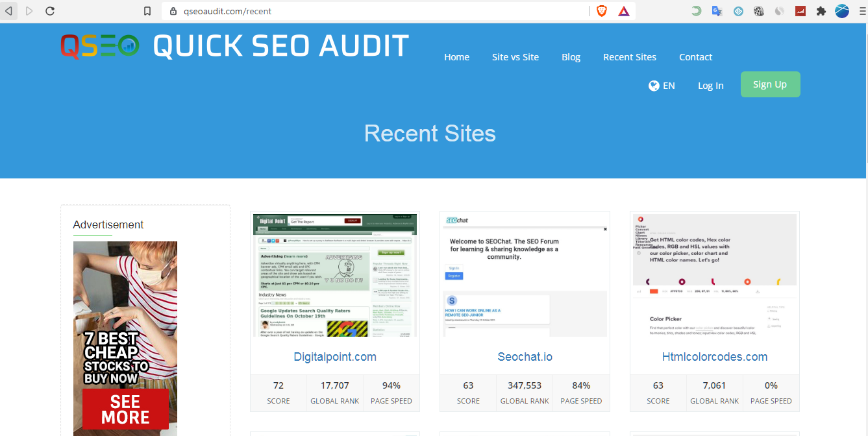Viewport: 868px width, 436px height.
Task: Click Seochat page speed 84%
Action: (581, 385)
